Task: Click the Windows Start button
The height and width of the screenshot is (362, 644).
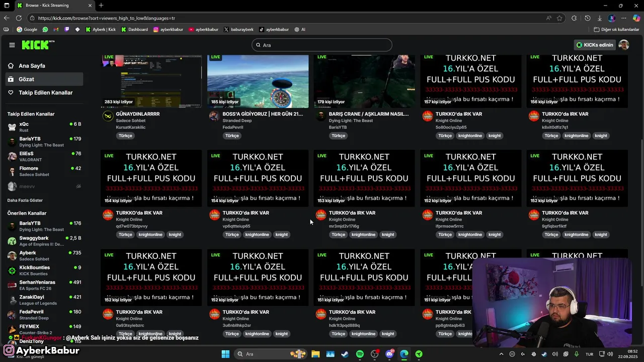Action: pyautogui.click(x=225, y=354)
